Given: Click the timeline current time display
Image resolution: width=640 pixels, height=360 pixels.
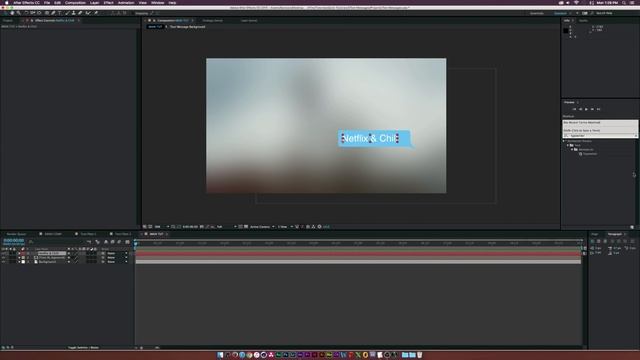Looking at the screenshot, I should (13, 241).
